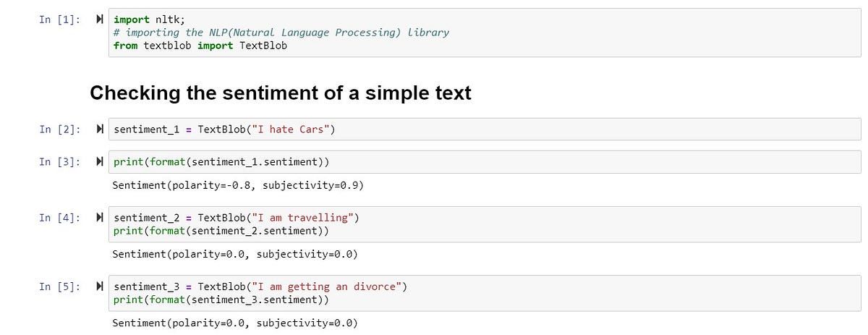The height and width of the screenshot is (335, 868).
Task: Run cell In [2] with TextBlob hate Cars
Action: (99, 130)
